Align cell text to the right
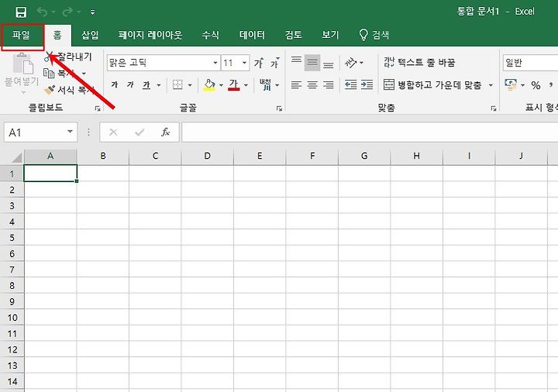This screenshot has height=392, width=558. tap(328, 84)
